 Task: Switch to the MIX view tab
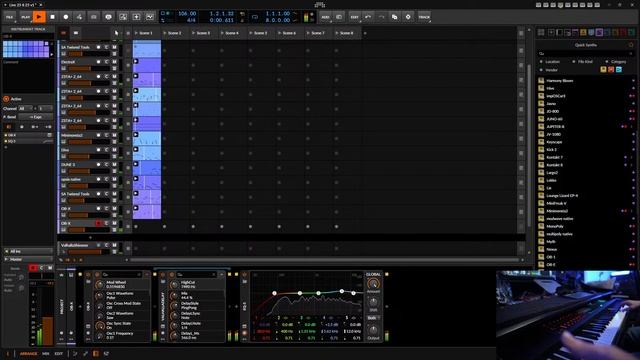(x=46, y=354)
